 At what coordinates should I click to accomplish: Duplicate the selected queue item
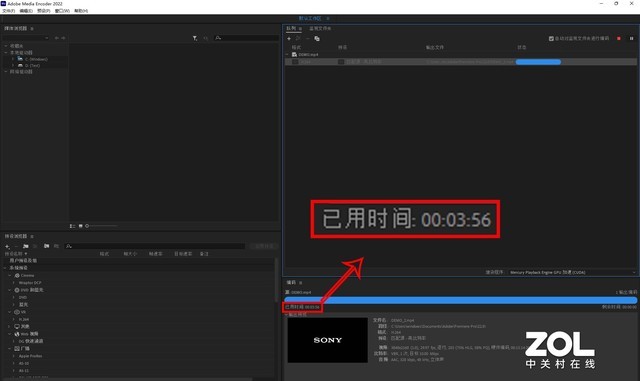click(x=317, y=38)
